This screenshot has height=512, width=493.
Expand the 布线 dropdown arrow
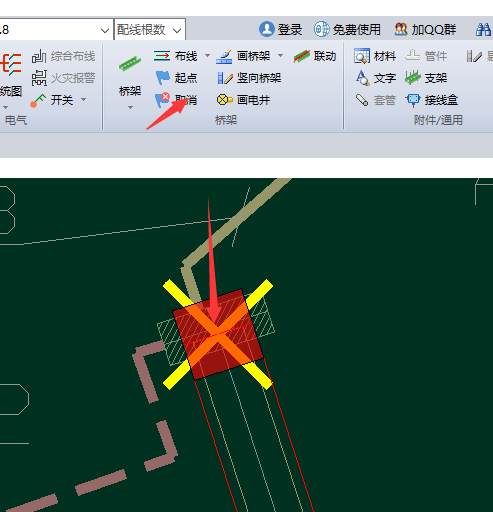coord(207,56)
